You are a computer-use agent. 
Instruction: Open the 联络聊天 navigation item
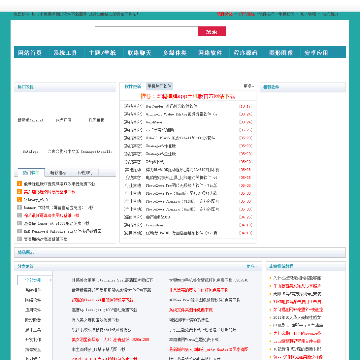(x=139, y=52)
